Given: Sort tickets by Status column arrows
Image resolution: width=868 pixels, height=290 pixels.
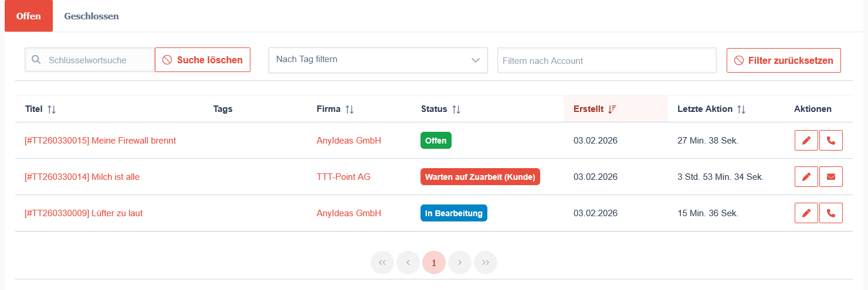Looking at the screenshot, I should pos(456,109).
